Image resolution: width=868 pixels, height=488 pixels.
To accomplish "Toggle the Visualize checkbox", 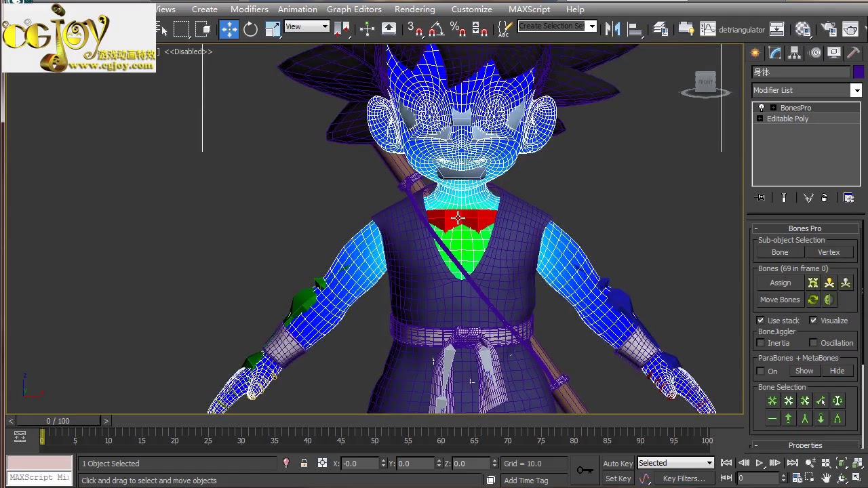I will click(x=813, y=321).
